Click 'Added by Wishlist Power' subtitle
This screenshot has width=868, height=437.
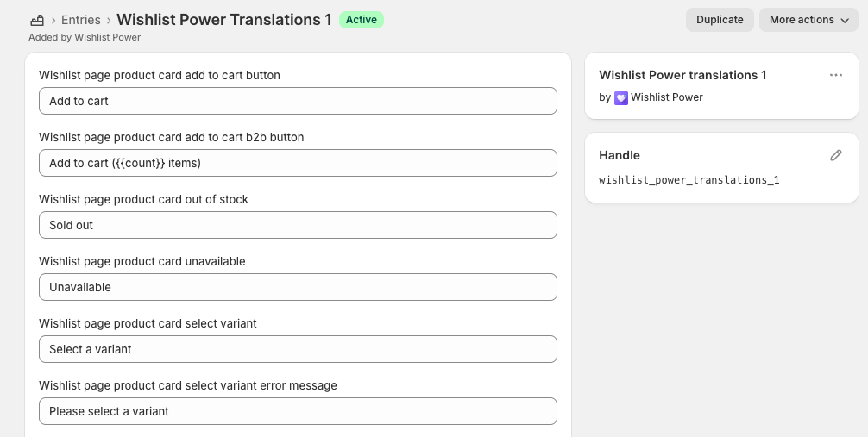tap(85, 37)
